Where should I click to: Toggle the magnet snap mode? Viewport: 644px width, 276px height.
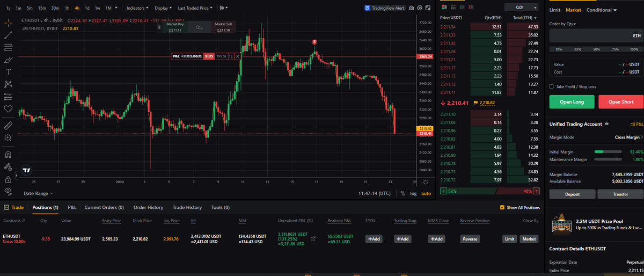8,154
